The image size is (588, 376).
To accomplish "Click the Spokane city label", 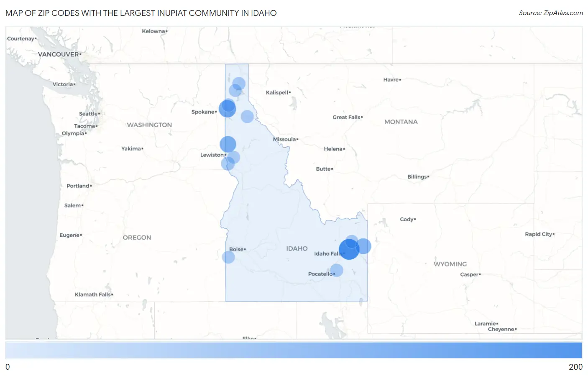I will pos(203,112).
